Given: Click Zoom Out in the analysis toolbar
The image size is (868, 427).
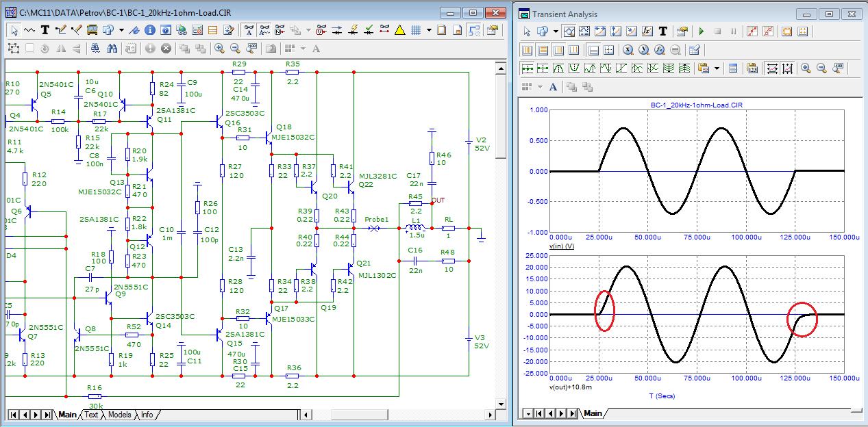Looking at the screenshot, I should point(821,68).
